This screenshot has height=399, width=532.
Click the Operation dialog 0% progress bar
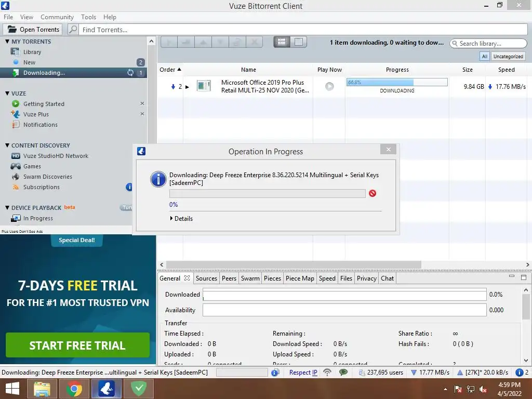tap(268, 193)
